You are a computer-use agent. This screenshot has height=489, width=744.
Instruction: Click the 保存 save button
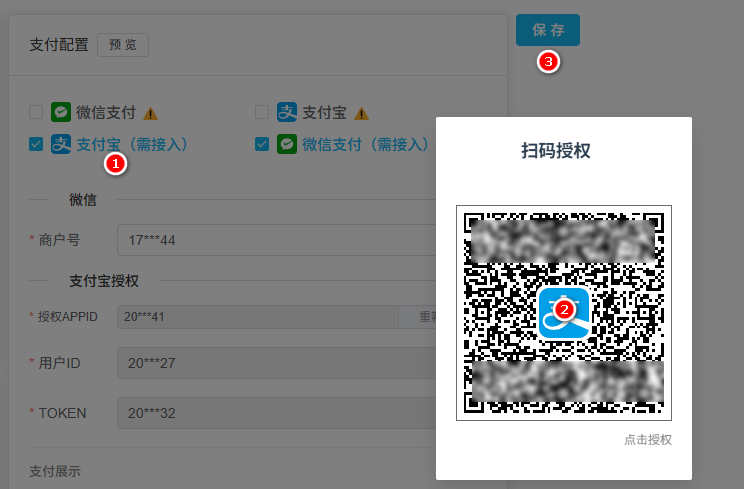click(548, 30)
